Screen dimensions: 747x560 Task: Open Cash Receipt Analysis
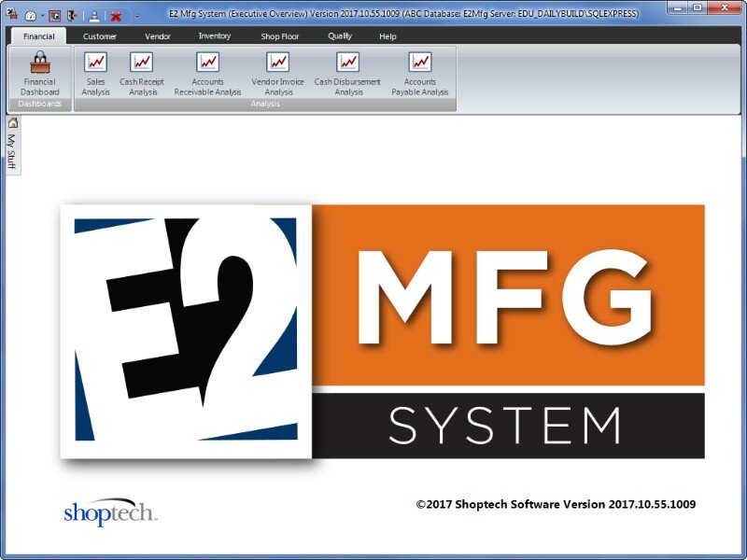click(142, 74)
